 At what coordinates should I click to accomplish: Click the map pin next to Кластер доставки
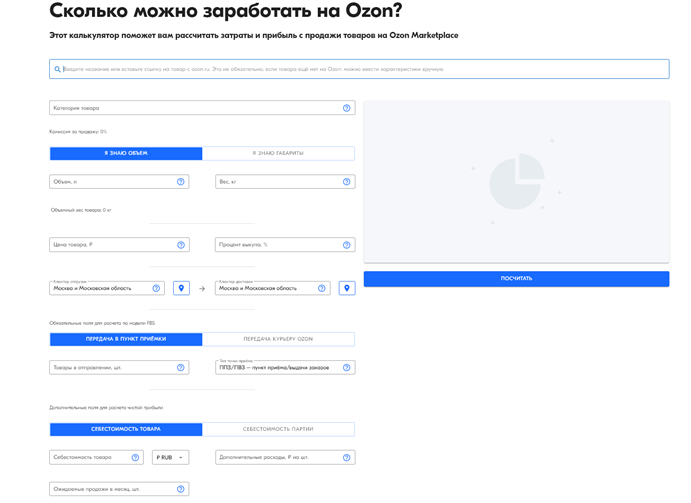(347, 288)
